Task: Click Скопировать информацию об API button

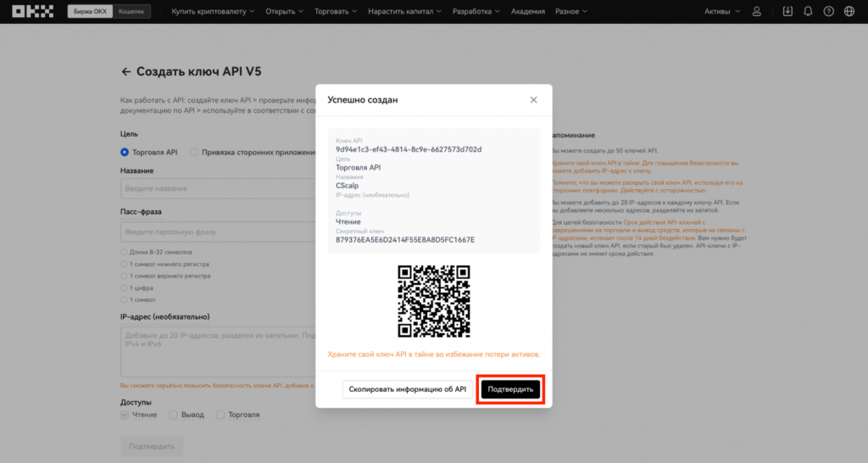Action: tap(408, 389)
